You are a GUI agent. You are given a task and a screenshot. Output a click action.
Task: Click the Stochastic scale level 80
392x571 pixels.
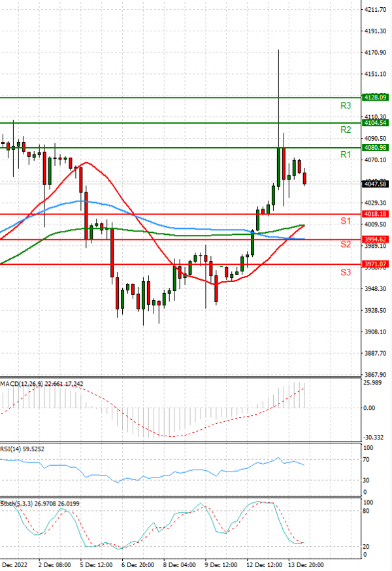click(x=367, y=511)
